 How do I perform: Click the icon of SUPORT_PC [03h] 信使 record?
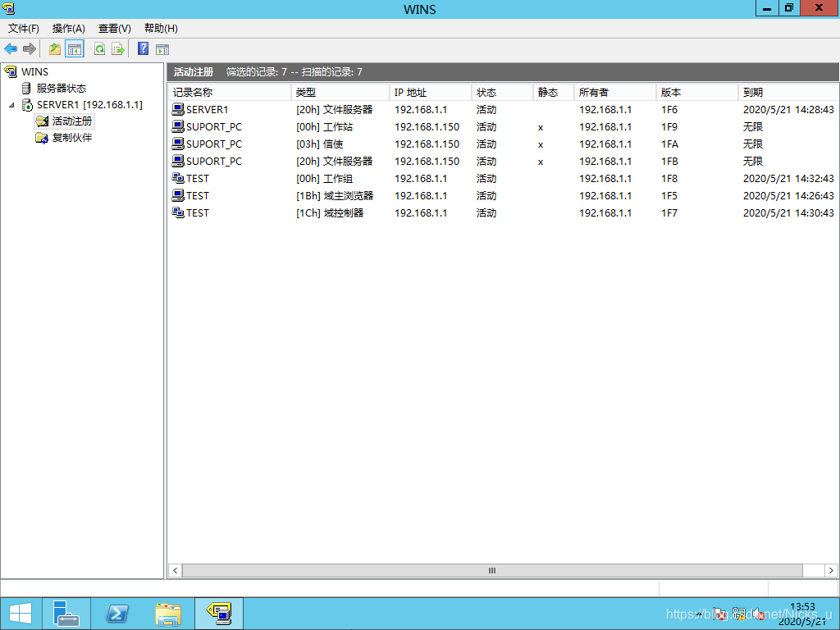(x=178, y=144)
